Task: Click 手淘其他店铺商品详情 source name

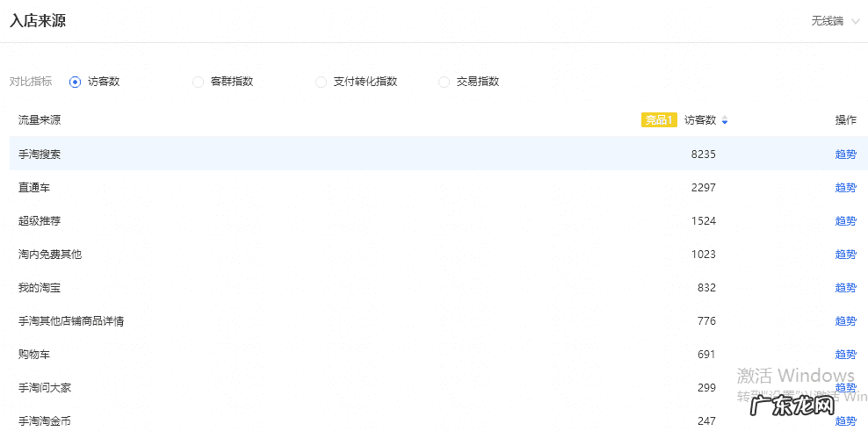Action: tap(71, 321)
